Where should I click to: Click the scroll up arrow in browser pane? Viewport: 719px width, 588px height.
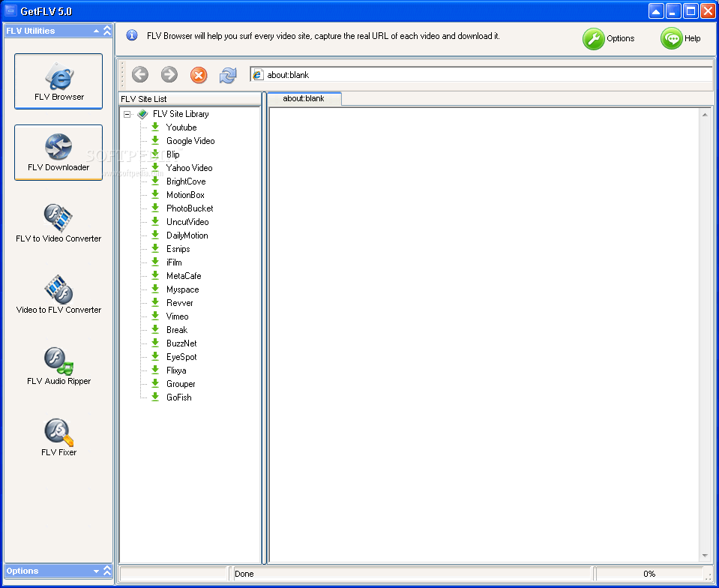click(x=705, y=114)
